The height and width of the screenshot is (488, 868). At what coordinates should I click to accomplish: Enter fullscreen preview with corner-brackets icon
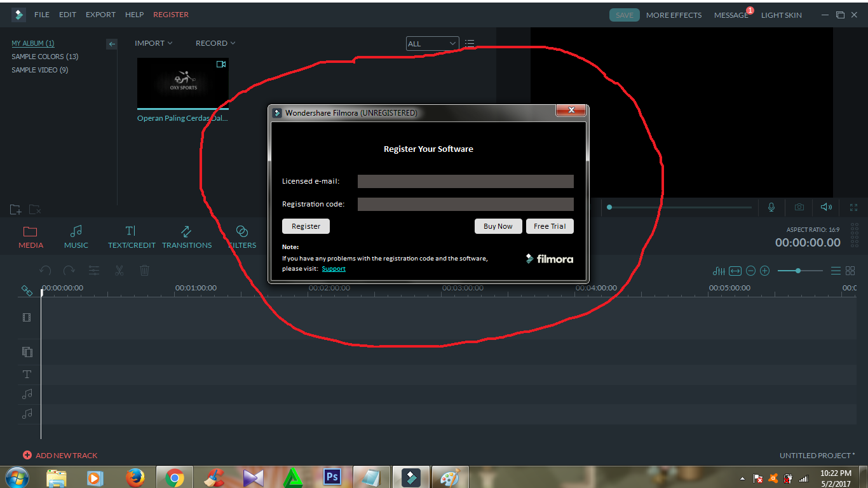pyautogui.click(x=853, y=207)
